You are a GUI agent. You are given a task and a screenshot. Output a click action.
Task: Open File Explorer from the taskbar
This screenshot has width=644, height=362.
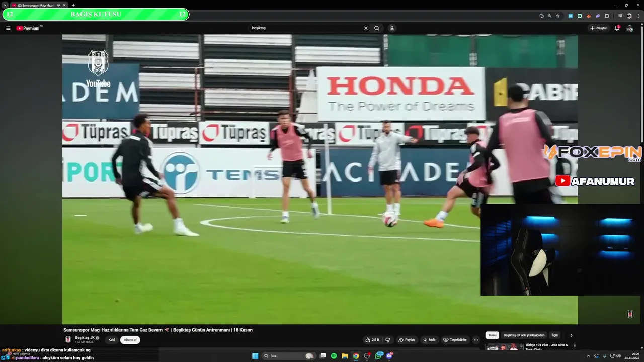point(345,356)
